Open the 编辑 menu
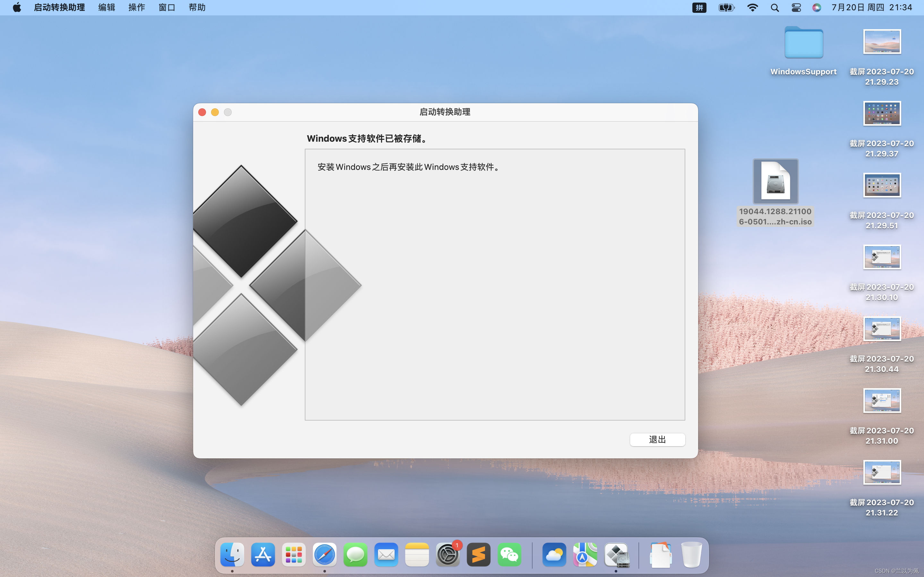 pos(106,8)
